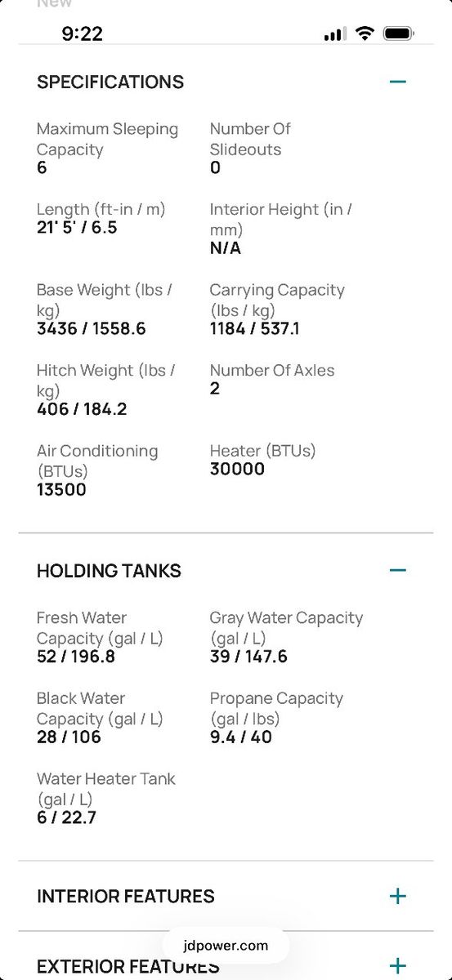Tap the Water Heater Tank value
The height and width of the screenshot is (980, 452).
pos(66,817)
